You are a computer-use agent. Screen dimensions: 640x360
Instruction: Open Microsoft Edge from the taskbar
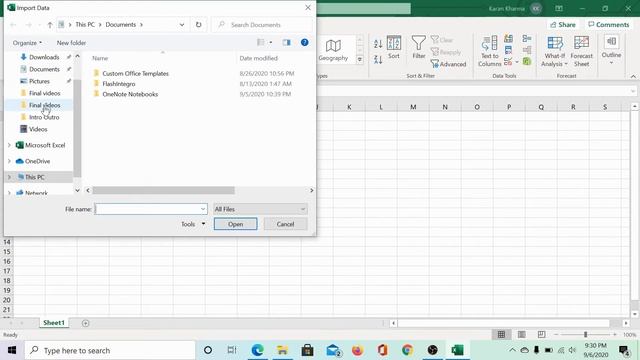pos(258,350)
